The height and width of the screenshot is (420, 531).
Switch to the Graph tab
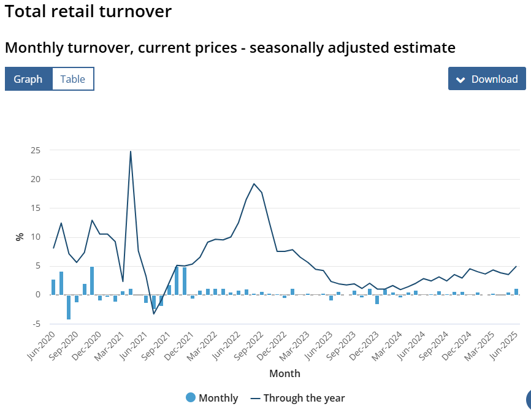click(x=28, y=79)
